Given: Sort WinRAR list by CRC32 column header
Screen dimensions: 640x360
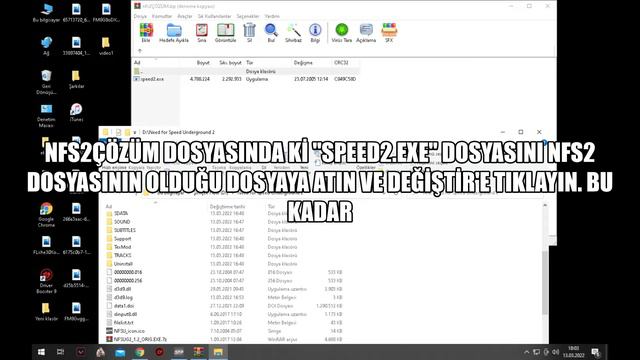Looking at the screenshot, I should [341, 63].
